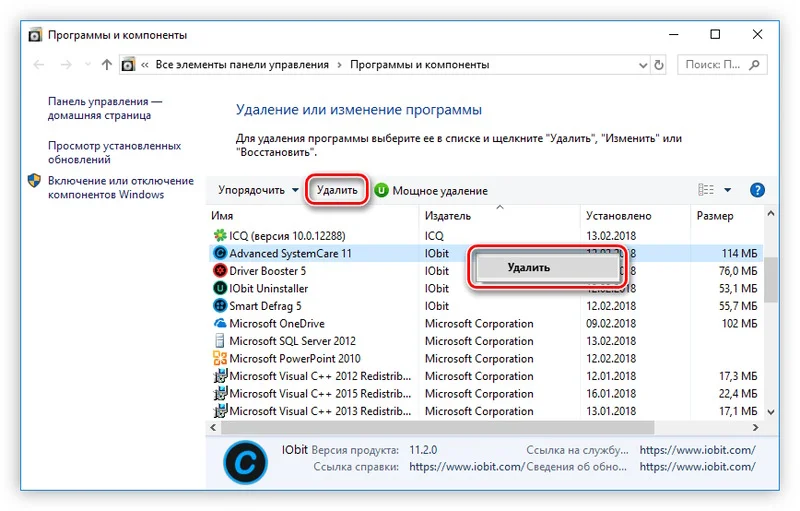Open Просмотр установленных обновлений link

(114, 152)
